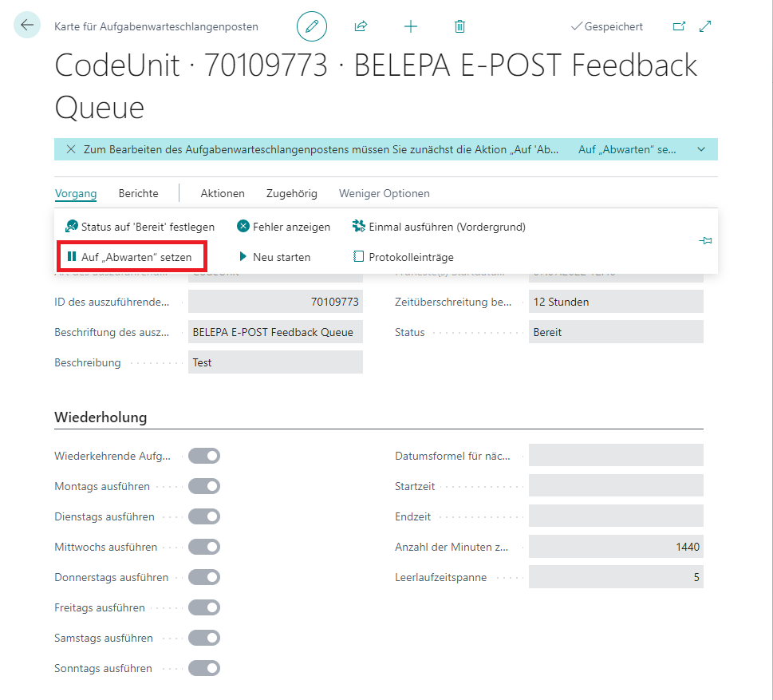Click the trash can delete icon
The image size is (773, 700).
[459, 26]
